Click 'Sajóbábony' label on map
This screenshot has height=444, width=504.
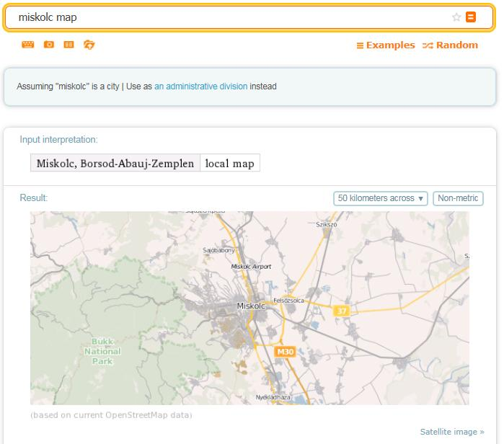pos(218,250)
